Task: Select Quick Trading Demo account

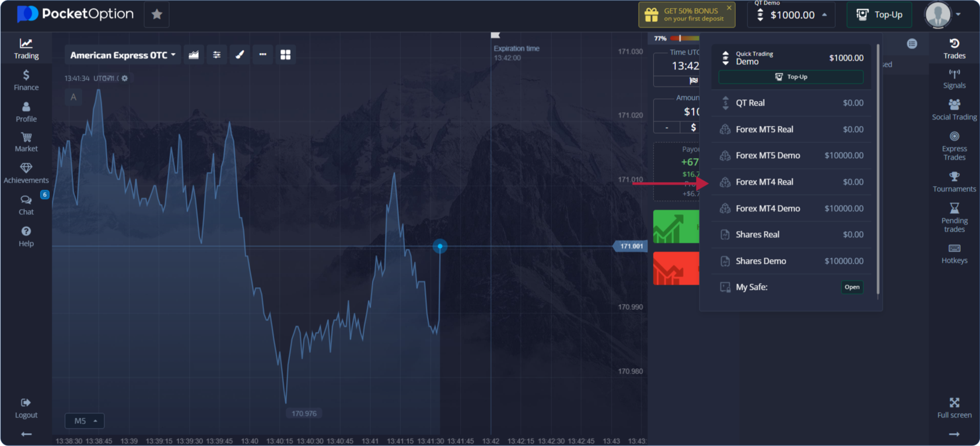Action: [x=791, y=58]
